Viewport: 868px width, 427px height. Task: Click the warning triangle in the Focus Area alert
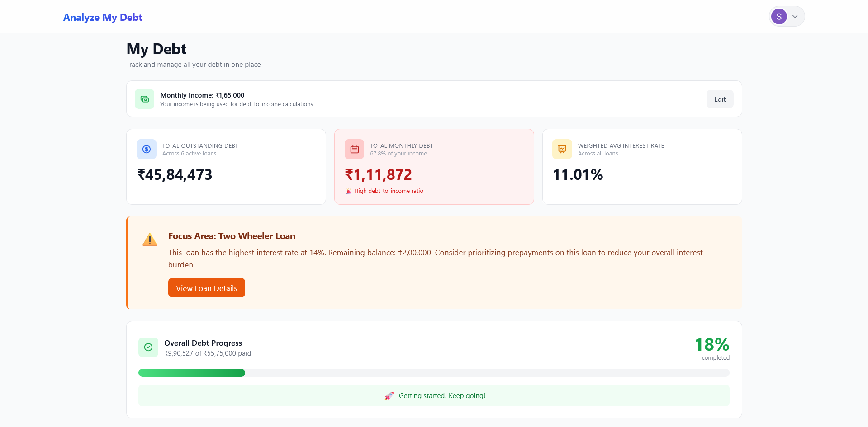click(x=150, y=239)
